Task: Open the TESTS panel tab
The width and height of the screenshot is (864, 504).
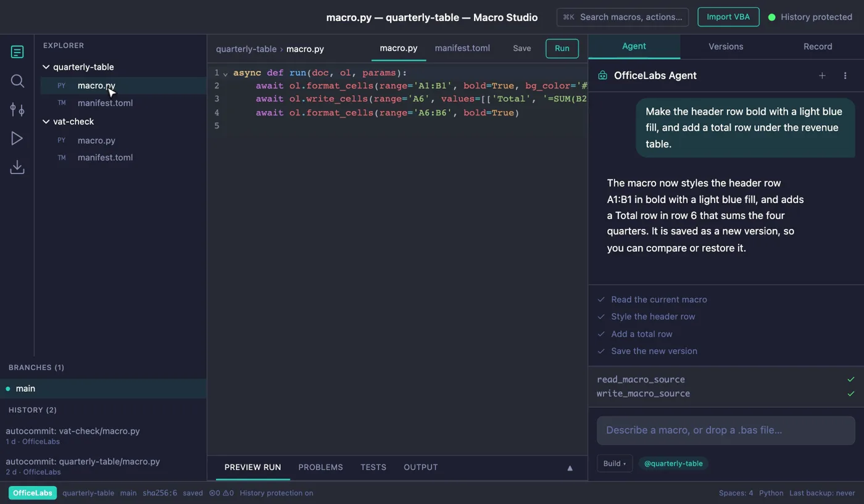Action: pos(373,467)
